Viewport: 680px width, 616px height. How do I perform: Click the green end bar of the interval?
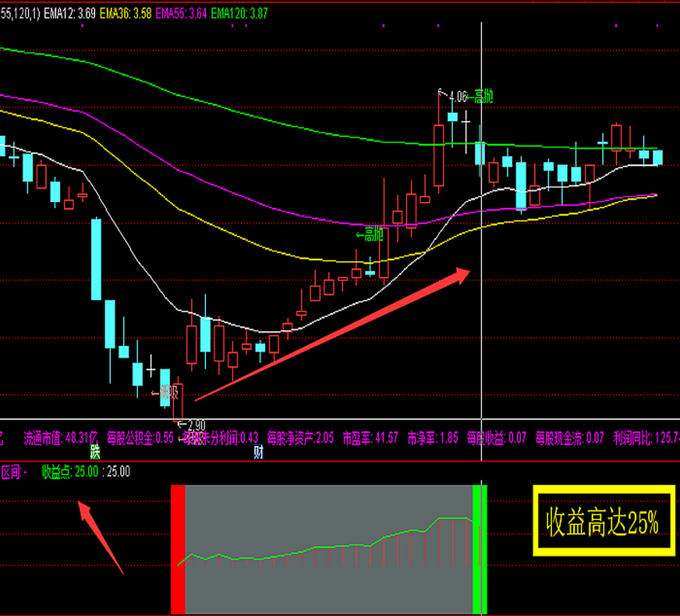(x=480, y=549)
